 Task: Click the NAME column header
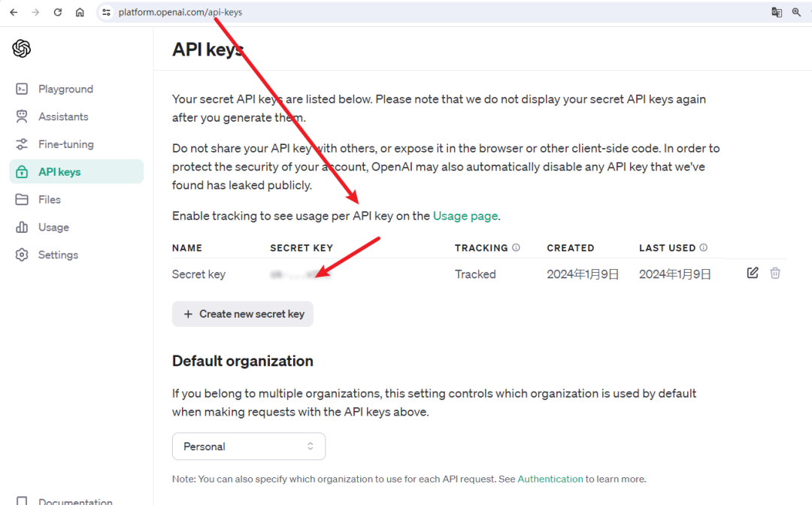[x=187, y=248]
